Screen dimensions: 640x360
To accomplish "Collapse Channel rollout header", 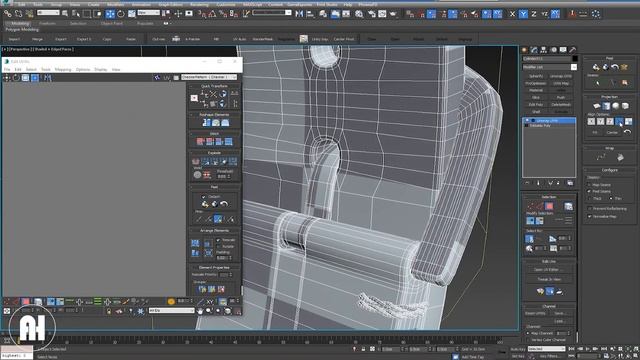I will pos(549,306).
